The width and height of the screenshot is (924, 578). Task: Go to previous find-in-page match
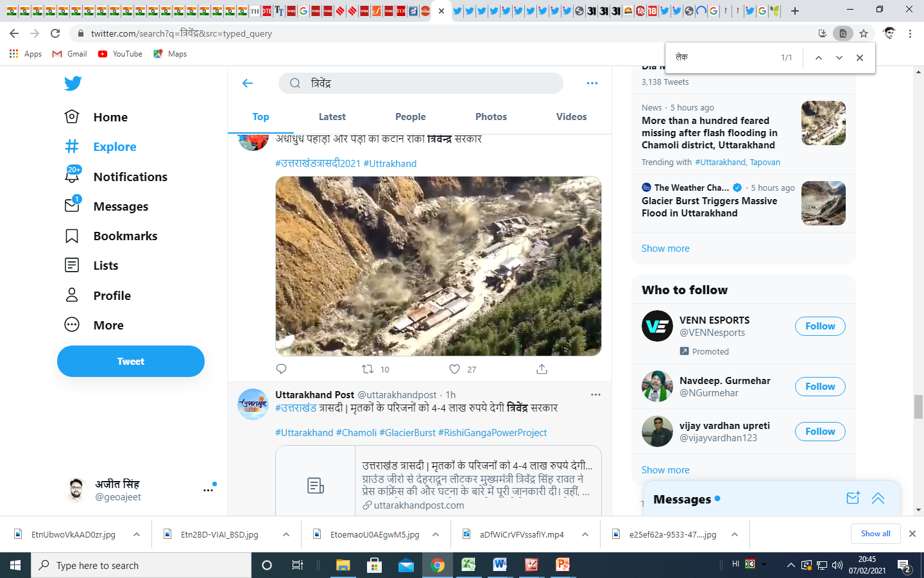(819, 58)
